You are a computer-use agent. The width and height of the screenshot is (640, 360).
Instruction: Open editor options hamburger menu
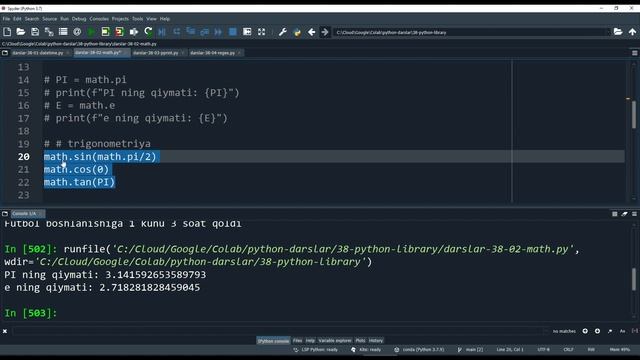coord(634,53)
